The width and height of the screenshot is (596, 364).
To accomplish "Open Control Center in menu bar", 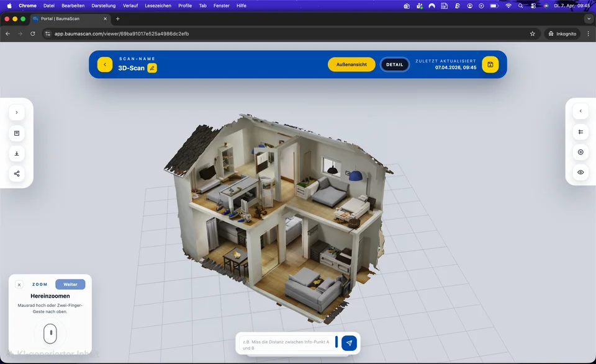I will [533, 6].
